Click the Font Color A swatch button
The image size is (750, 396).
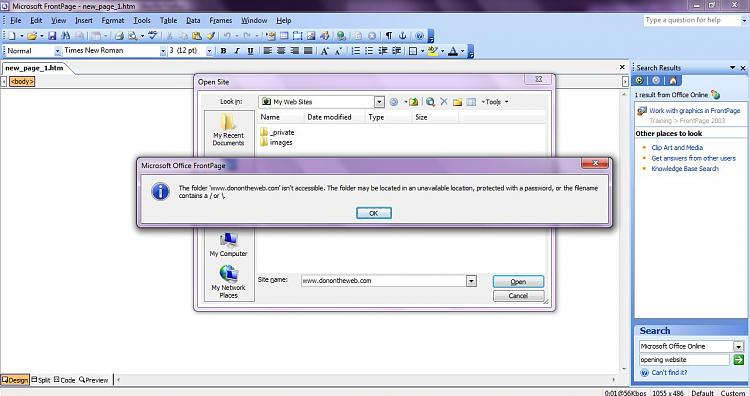[453, 51]
